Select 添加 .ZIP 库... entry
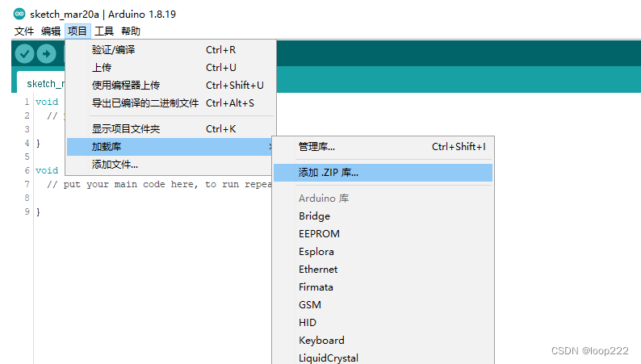 tap(383, 173)
